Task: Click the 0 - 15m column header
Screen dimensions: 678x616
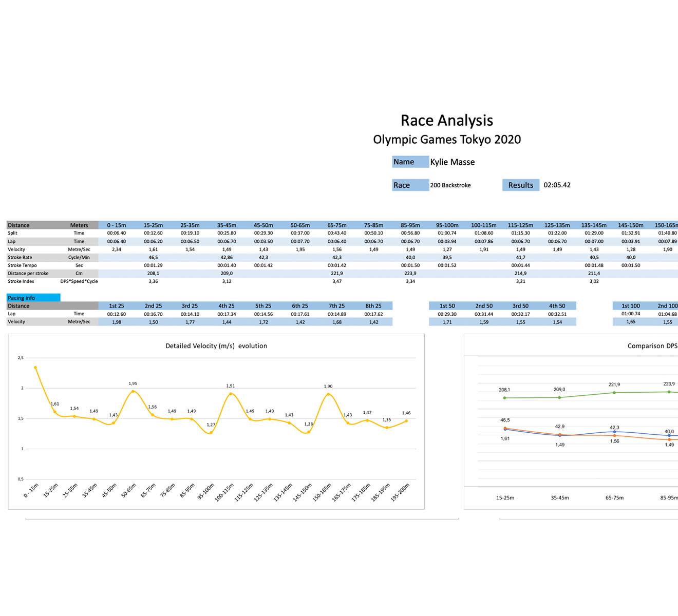Action: click(x=116, y=225)
